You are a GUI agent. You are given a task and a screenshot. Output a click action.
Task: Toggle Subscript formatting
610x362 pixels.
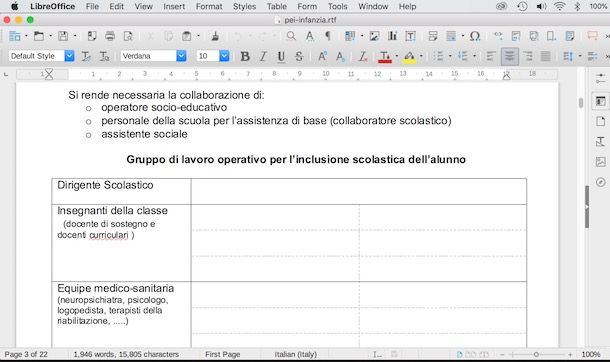340,56
